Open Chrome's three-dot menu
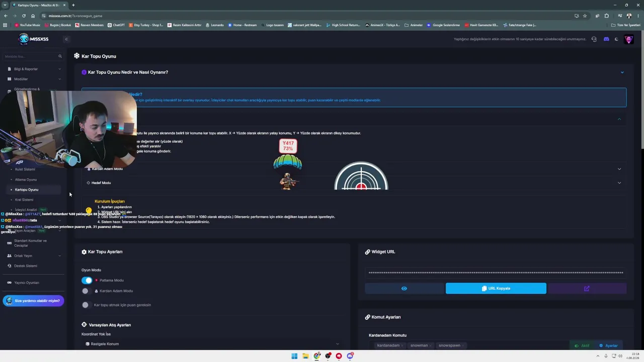 pyautogui.click(x=638, y=16)
